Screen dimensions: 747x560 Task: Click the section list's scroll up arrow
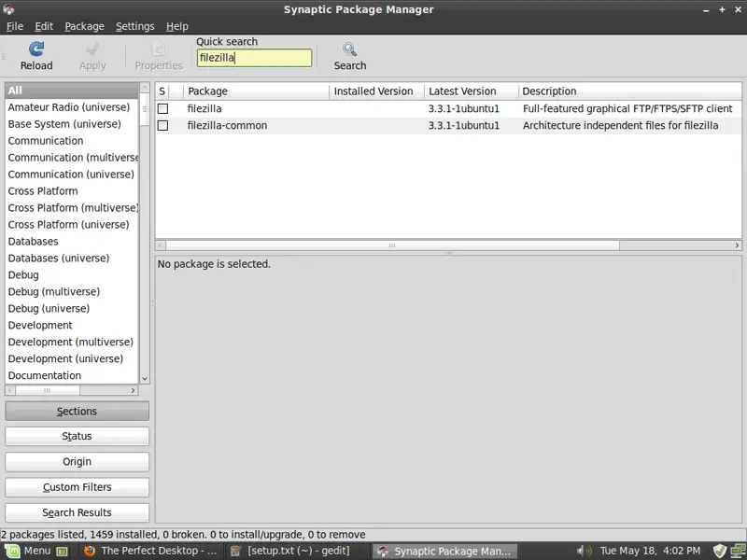[145, 88]
